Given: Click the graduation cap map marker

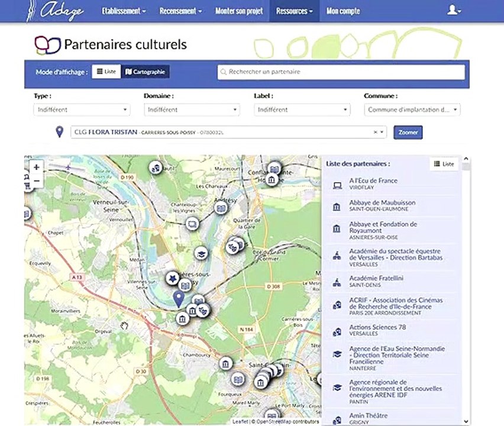Looking at the screenshot, I should (x=201, y=254).
